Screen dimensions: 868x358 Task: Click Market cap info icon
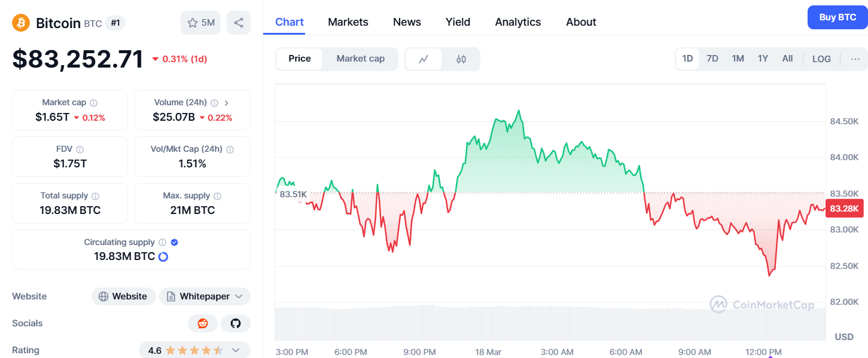(x=94, y=103)
